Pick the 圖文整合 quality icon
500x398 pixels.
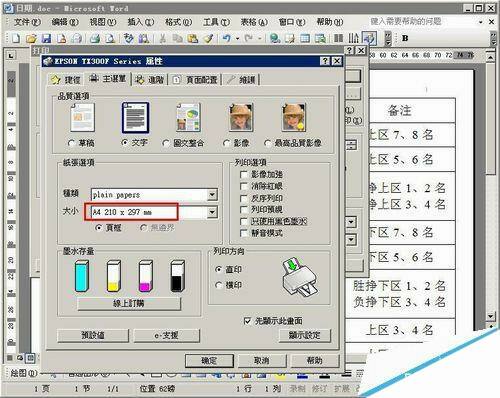click(188, 117)
